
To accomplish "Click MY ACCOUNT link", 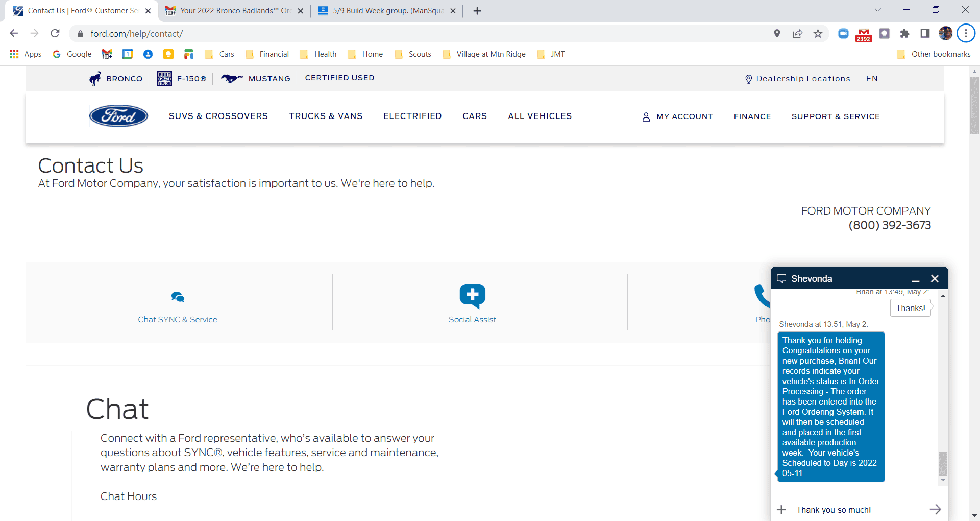I will pyautogui.click(x=677, y=116).
